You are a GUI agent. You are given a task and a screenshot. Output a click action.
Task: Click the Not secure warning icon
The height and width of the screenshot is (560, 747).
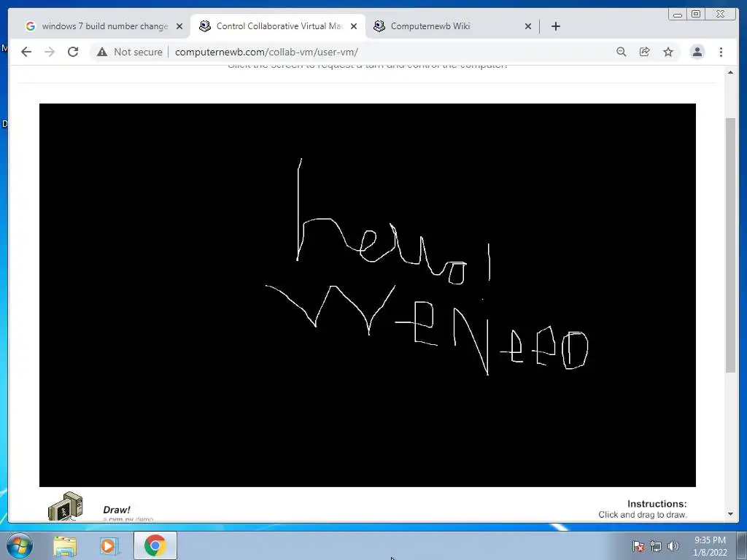[x=102, y=52]
